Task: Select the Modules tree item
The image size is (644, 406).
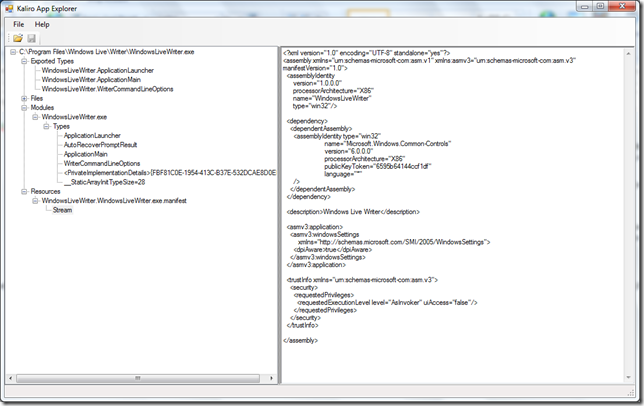Action: click(x=42, y=108)
